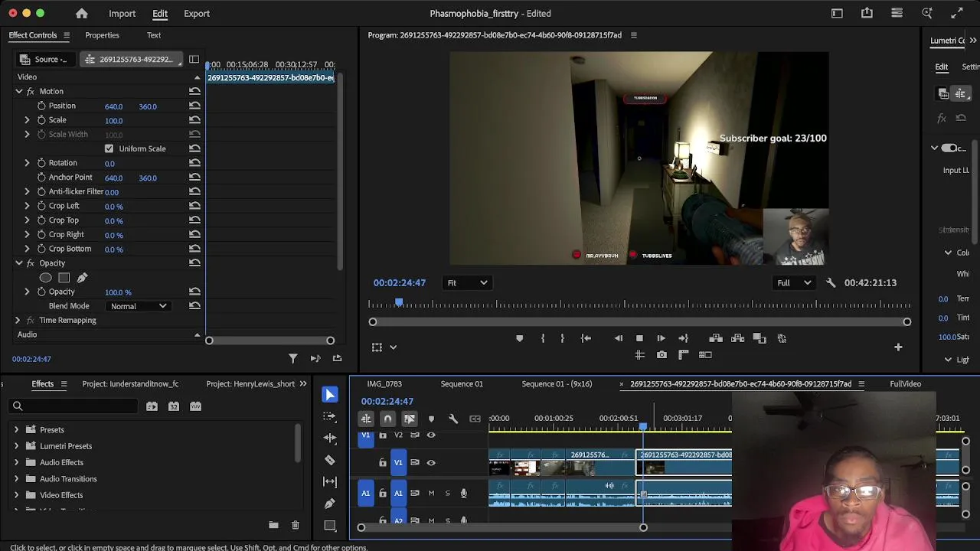Viewport: 980px width, 551px height.
Task: Select the Ripple Edit tool
Action: pos(330,438)
